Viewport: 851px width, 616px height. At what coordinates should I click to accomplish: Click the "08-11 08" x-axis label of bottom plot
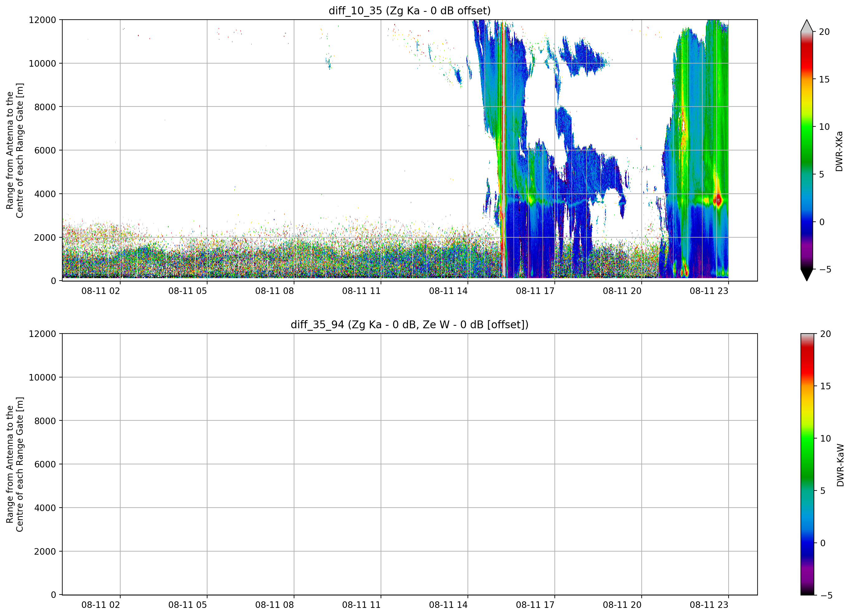tap(274, 605)
